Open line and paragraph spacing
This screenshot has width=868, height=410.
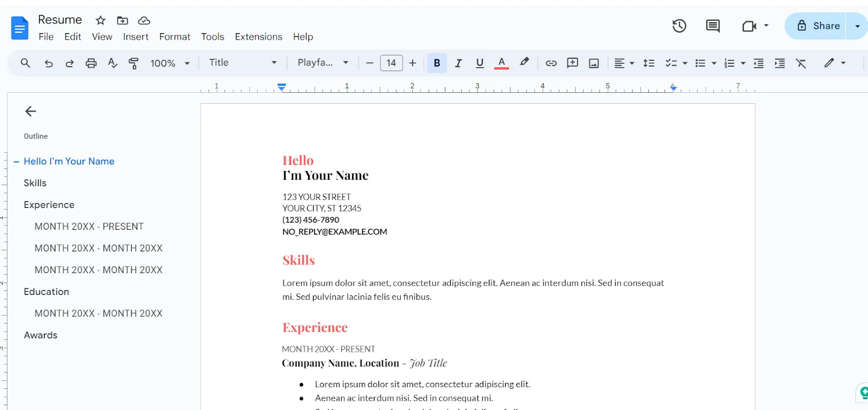tap(649, 63)
